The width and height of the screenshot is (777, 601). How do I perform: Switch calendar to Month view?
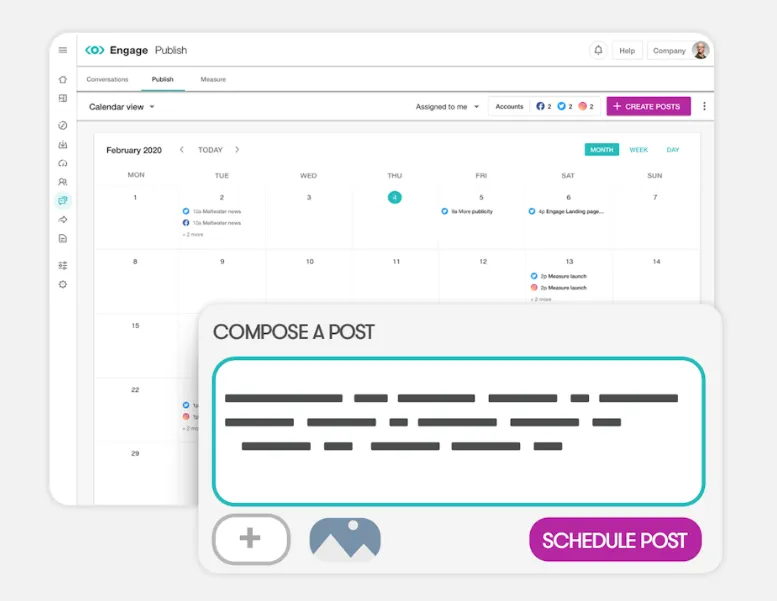(601, 150)
